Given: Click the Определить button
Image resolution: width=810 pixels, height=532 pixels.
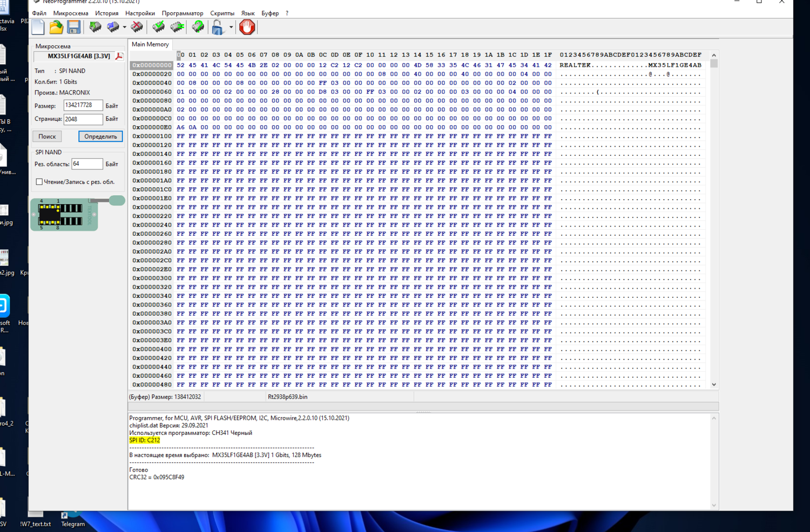Looking at the screenshot, I should (100, 137).
